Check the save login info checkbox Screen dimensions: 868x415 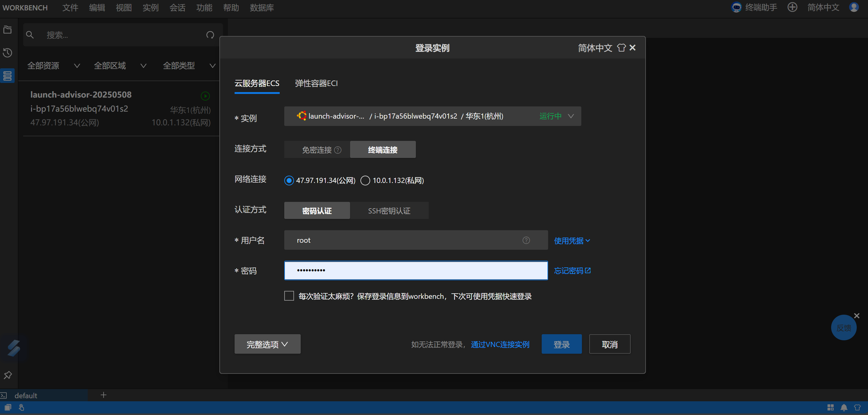(x=289, y=296)
